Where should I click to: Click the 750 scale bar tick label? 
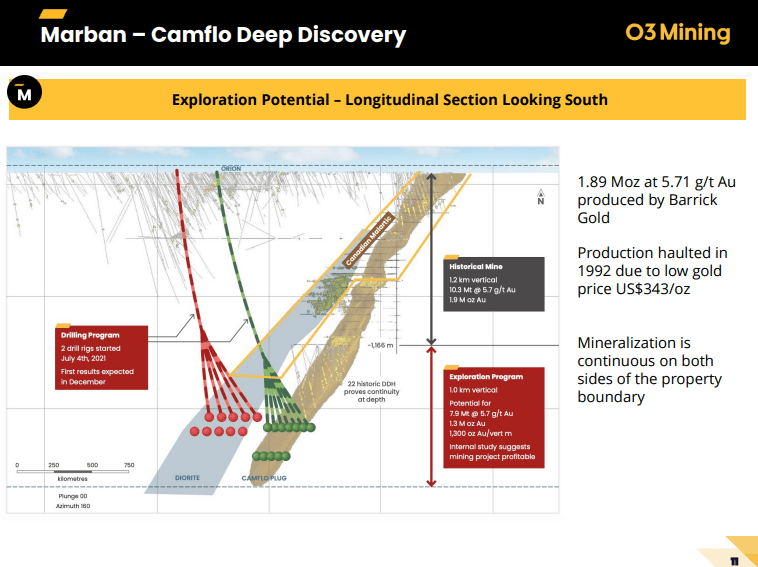(x=129, y=465)
